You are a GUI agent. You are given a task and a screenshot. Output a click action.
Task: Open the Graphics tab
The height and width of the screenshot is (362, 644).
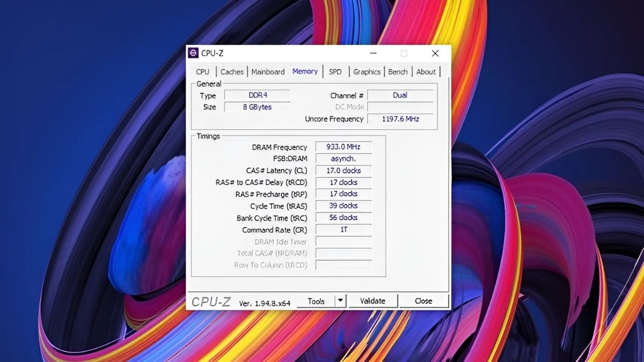(x=367, y=71)
